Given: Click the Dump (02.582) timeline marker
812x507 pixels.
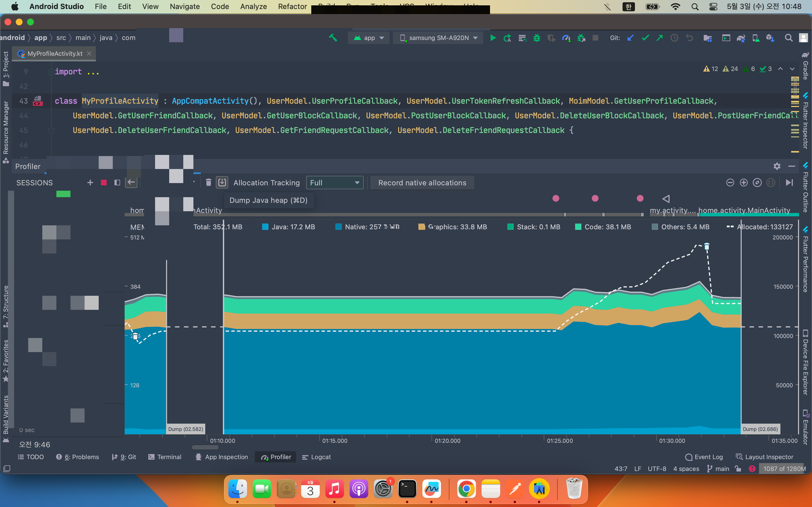Looking at the screenshot, I should pyautogui.click(x=186, y=429).
